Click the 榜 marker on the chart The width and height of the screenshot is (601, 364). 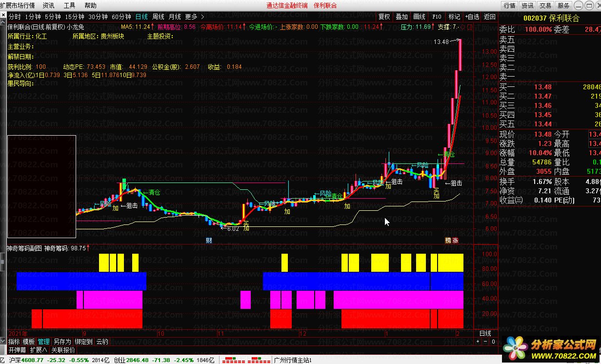(448, 241)
